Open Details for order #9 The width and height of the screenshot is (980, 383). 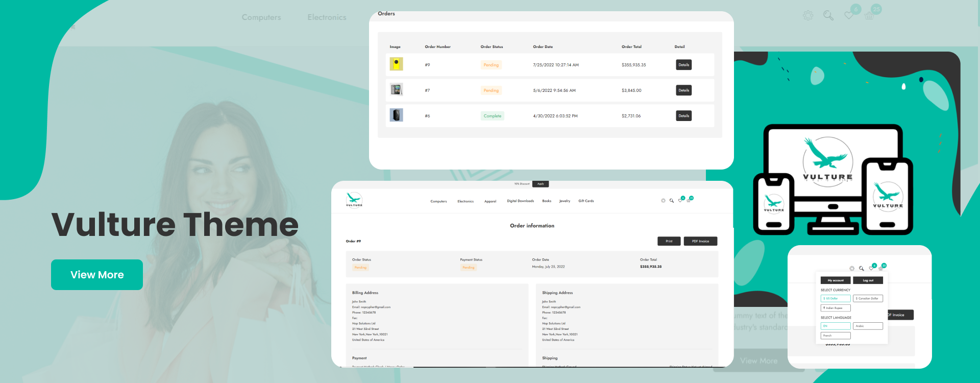684,65
